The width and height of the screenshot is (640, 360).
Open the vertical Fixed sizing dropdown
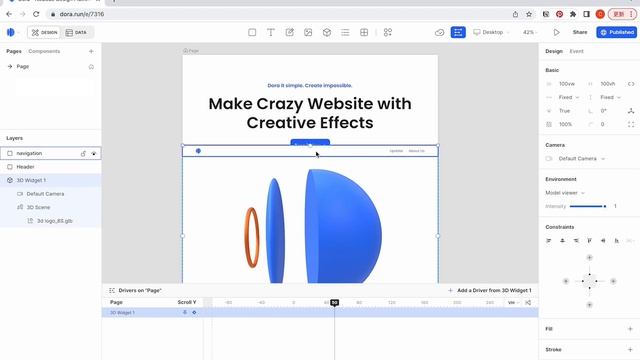point(611,97)
